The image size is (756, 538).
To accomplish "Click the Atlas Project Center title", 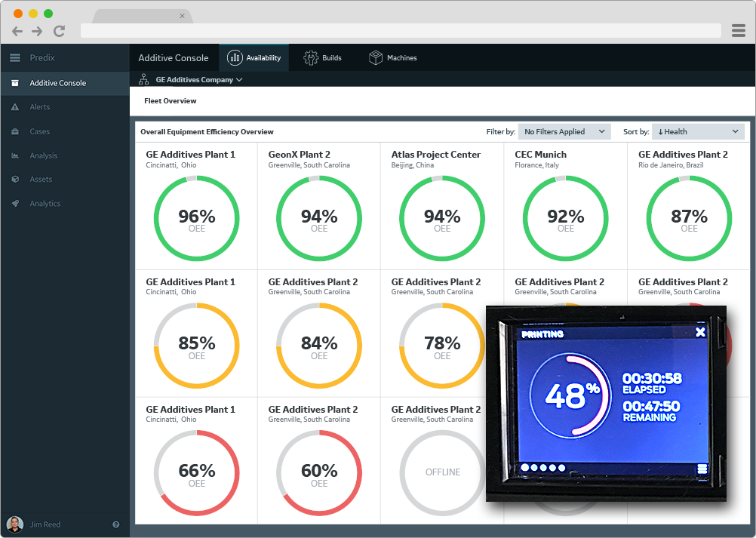I will [x=436, y=154].
